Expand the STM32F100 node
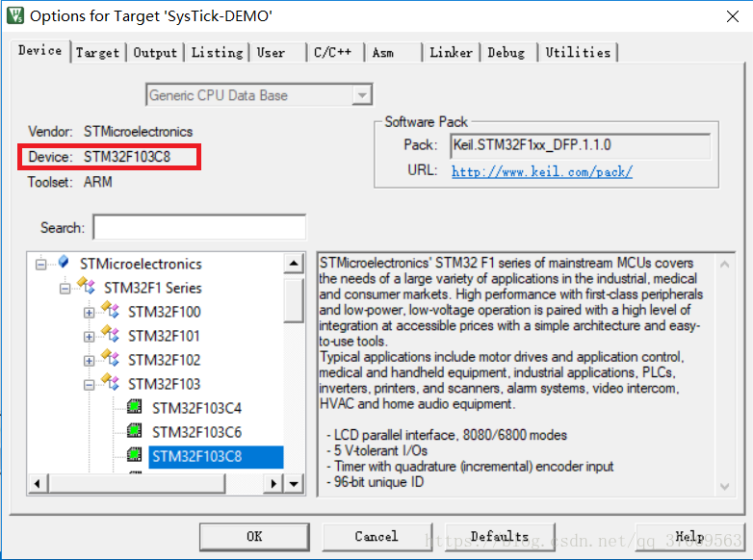753x560 pixels. 89,313
